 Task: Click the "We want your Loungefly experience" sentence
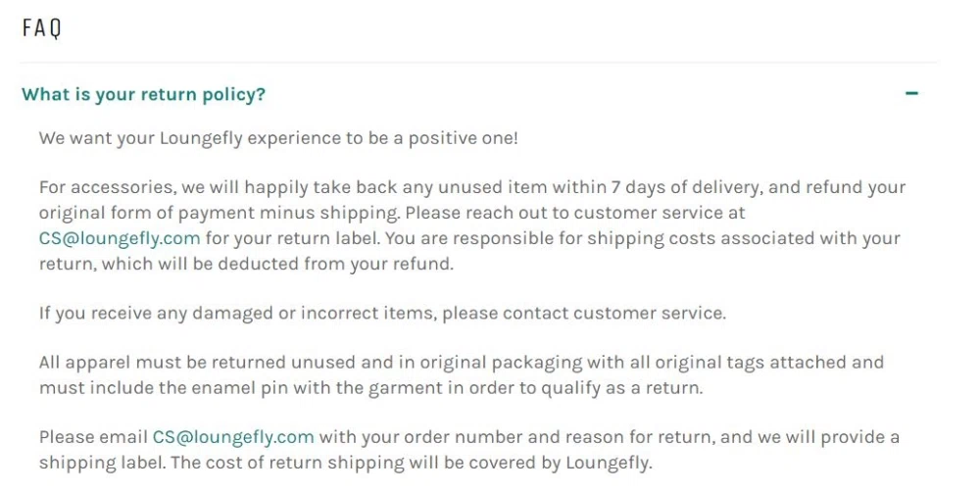point(278,138)
